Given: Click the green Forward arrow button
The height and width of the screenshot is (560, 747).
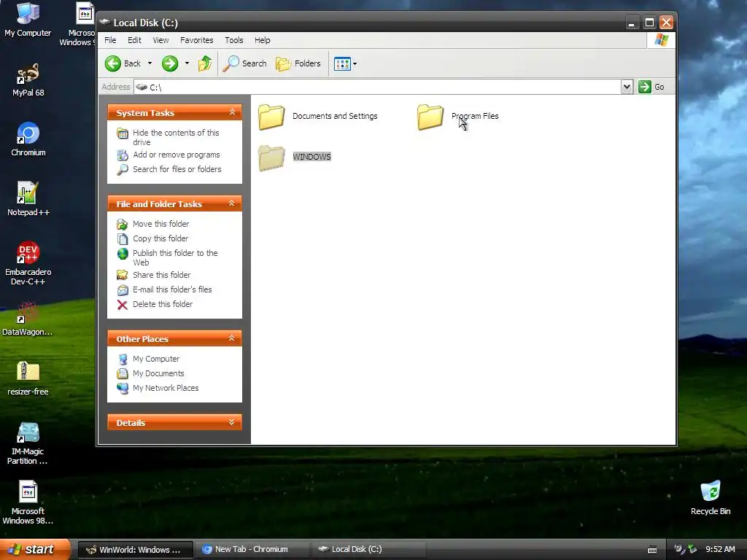Looking at the screenshot, I should tap(170, 63).
